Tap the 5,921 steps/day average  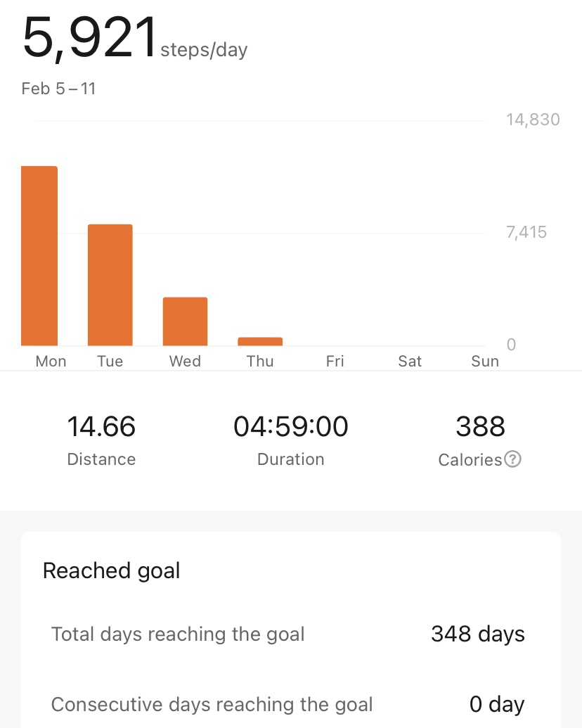pyautogui.click(x=134, y=37)
